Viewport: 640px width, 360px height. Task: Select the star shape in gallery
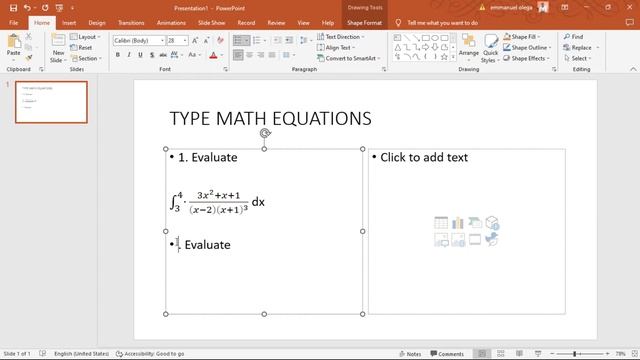pos(444,57)
